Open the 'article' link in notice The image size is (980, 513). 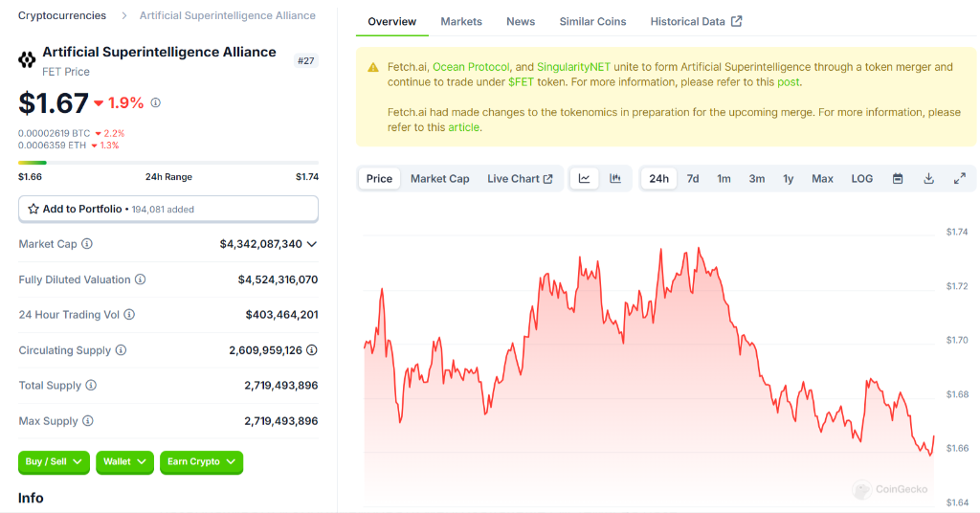point(464,127)
